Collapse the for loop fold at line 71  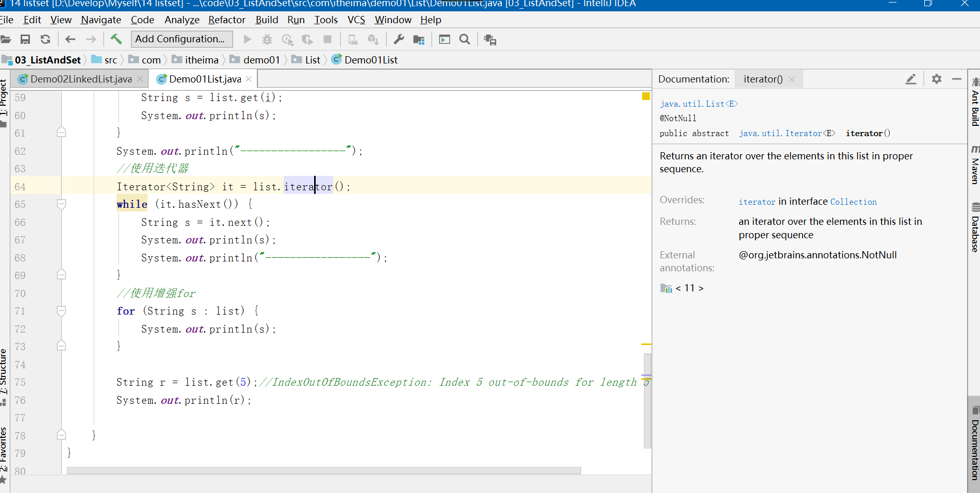tap(61, 311)
